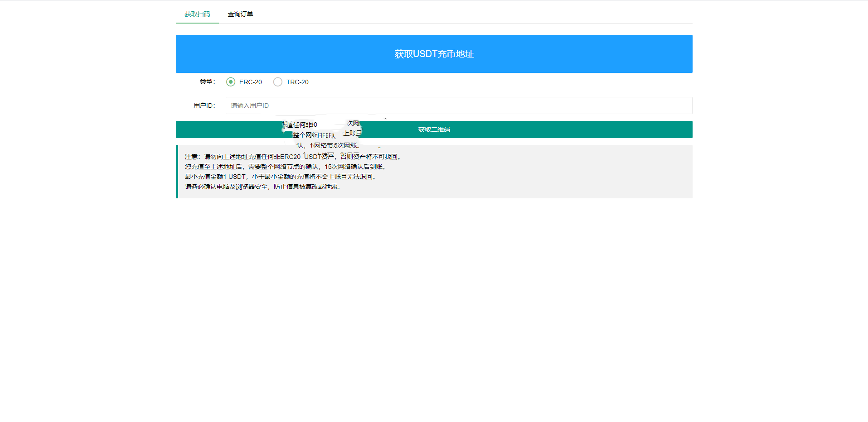Screen dimensions: 868x422
Task: Click the 类型 label
Action: (208, 82)
